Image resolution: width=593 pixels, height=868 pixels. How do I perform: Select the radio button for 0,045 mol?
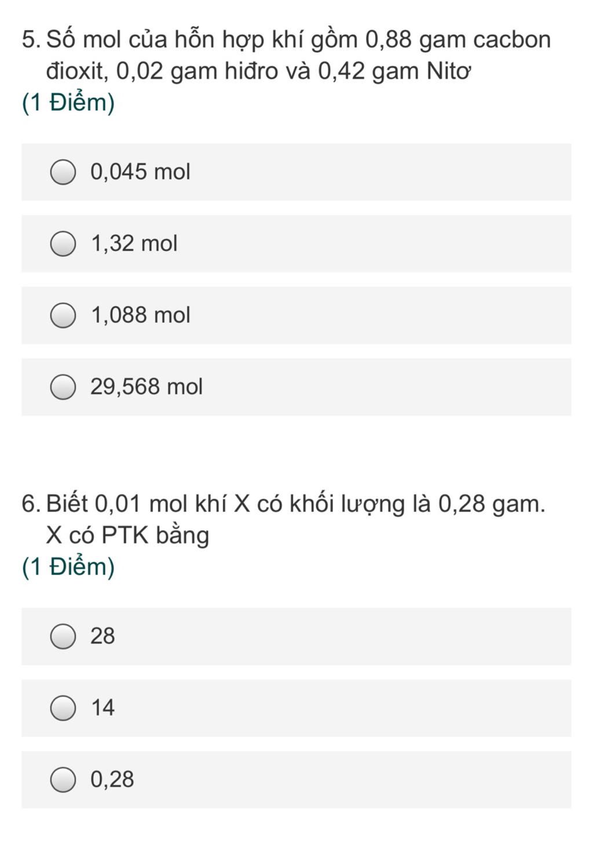63,172
